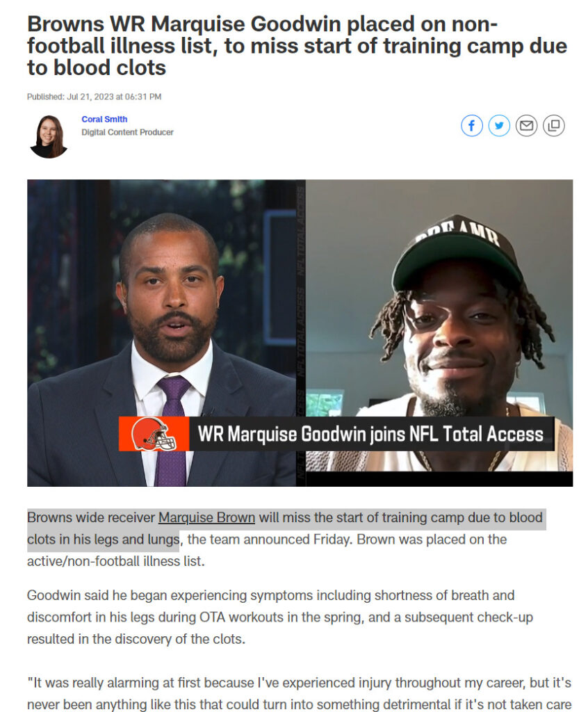Click the paragraph about OTA workouts
The height and width of the screenshot is (712, 588).
click(x=279, y=617)
